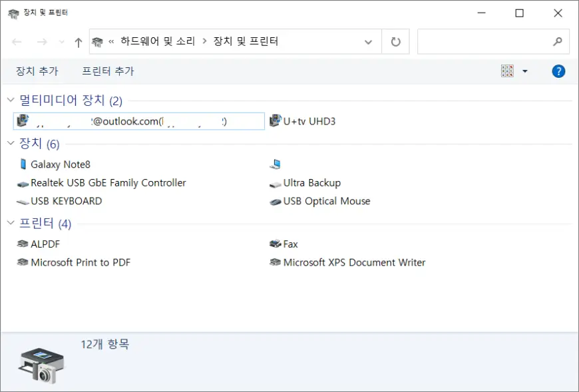Select the USB Optical Mouse icon
This screenshot has width=579, height=392.
click(276, 201)
